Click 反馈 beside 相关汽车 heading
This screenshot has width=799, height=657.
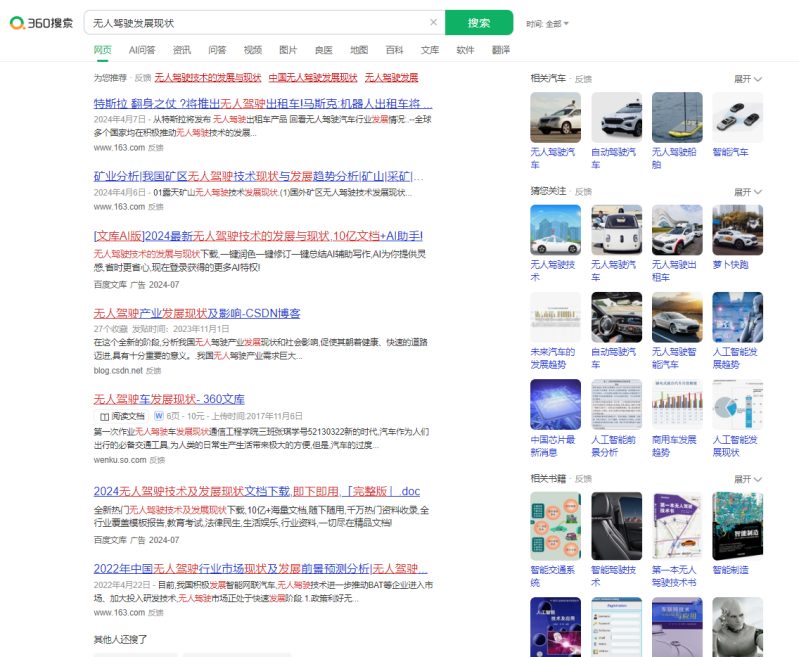[583, 79]
